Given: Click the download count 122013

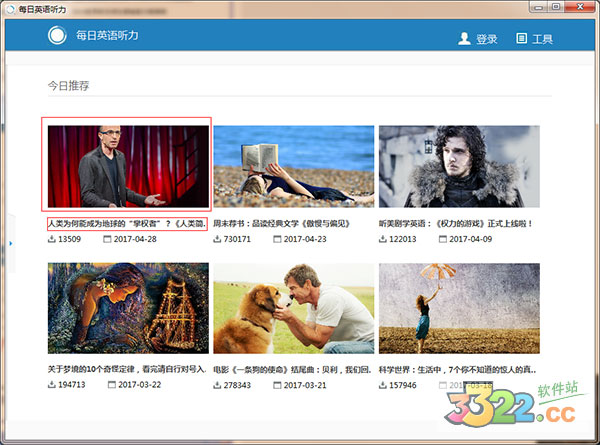Looking at the screenshot, I should pyautogui.click(x=403, y=239).
